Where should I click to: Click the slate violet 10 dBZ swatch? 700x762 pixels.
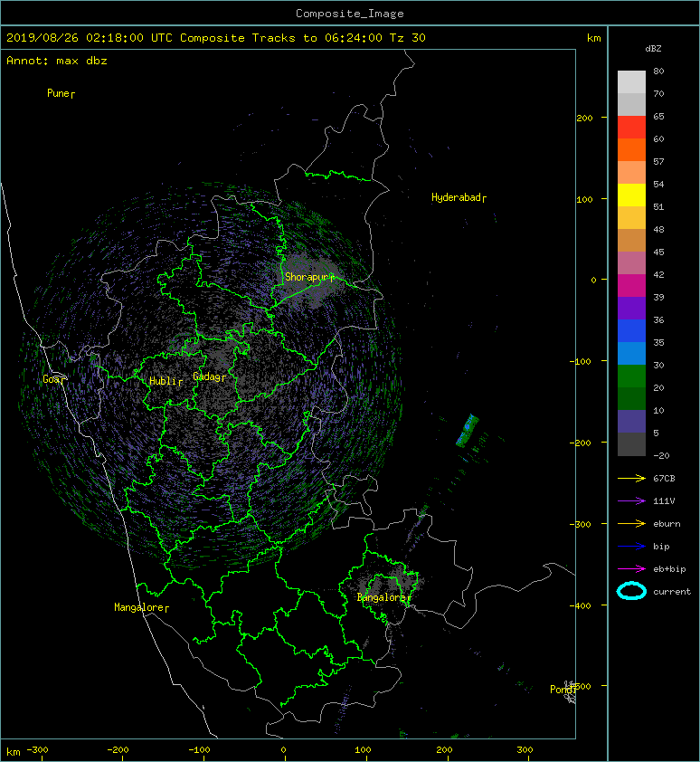[x=631, y=421]
